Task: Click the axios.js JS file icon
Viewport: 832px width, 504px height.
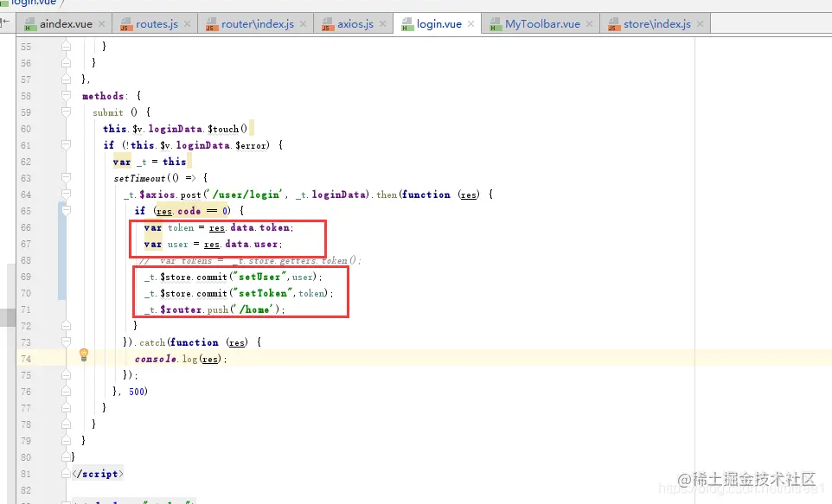Action: [328, 24]
